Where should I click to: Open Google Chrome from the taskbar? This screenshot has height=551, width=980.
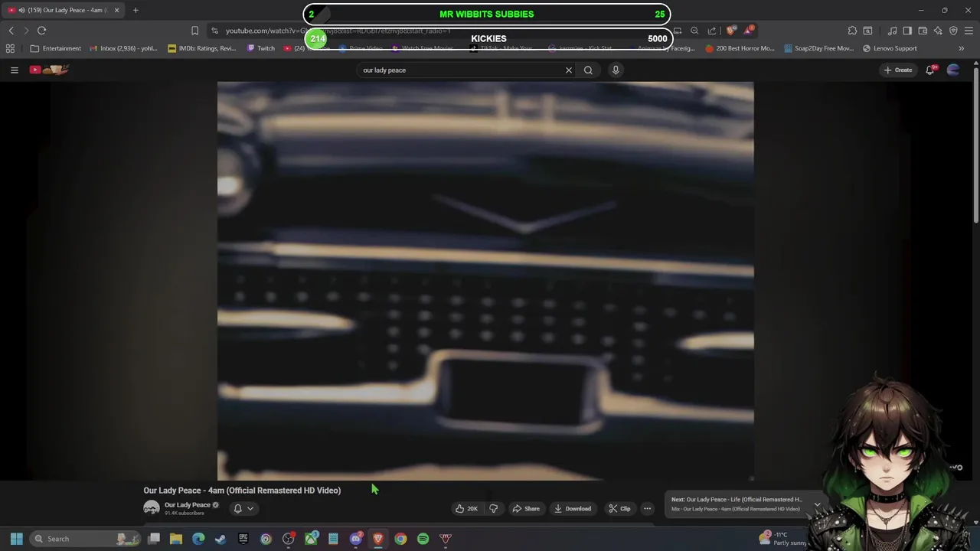pos(400,539)
